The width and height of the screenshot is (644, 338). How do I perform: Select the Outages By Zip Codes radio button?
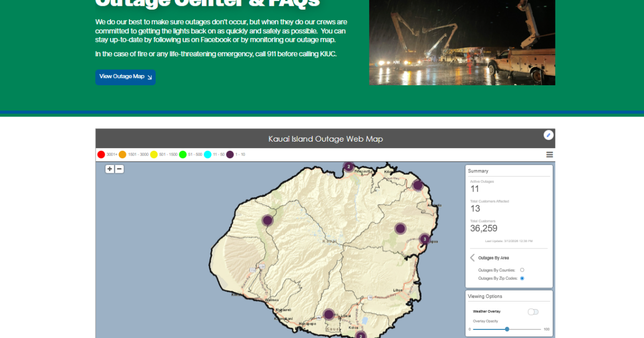[x=522, y=278]
